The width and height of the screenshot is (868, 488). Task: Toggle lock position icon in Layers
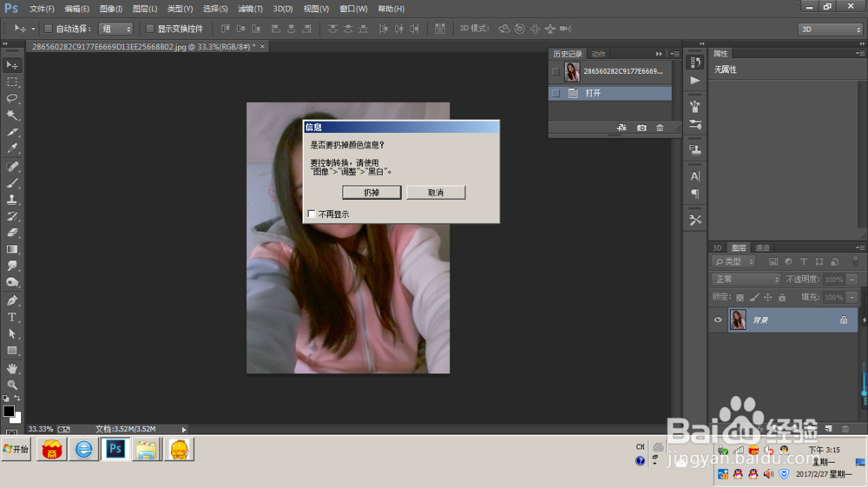pyautogui.click(x=768, y=298)
